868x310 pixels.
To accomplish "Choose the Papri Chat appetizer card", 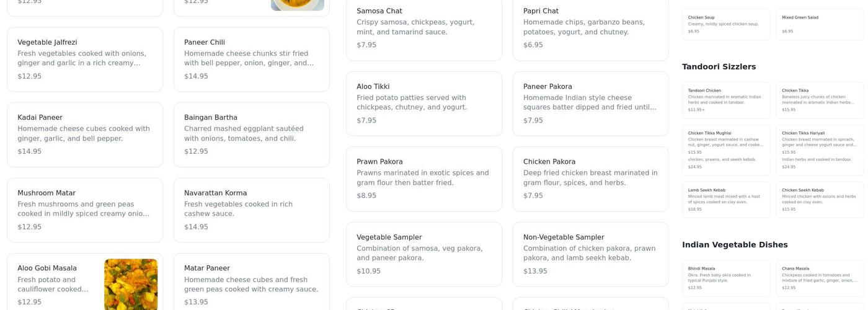I will point(590,28).
